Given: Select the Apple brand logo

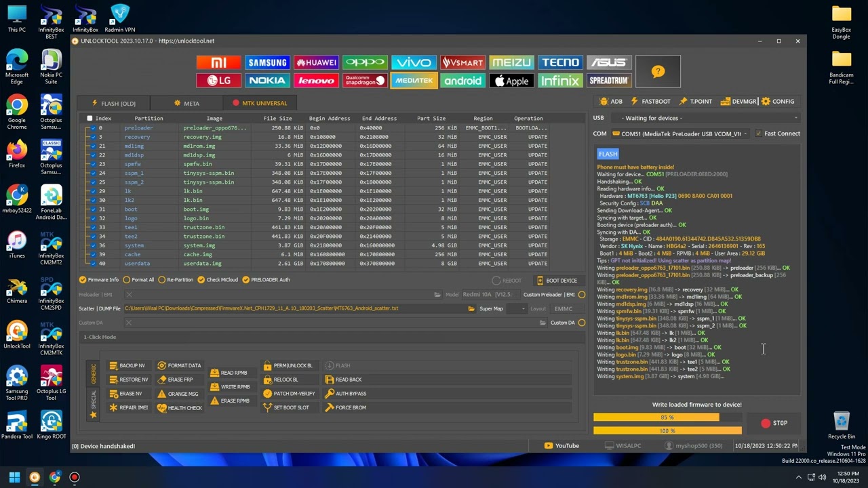Looking at the screenshot, I should (x=511, y=81).
